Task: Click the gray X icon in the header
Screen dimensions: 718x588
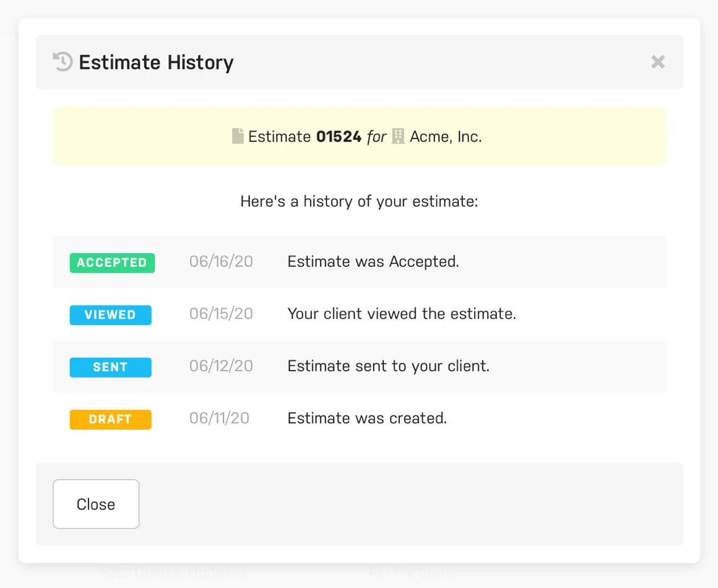Action: point(657,62)
